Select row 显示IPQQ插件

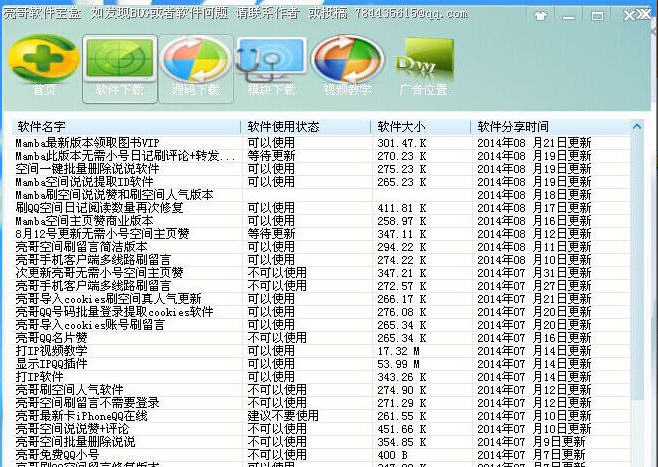(x=321, y=364)
